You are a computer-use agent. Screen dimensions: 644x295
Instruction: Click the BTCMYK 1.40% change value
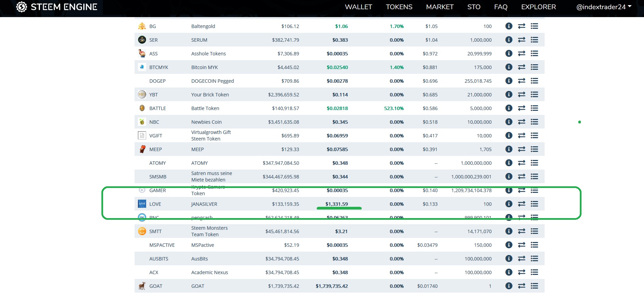tap(397, 67)
